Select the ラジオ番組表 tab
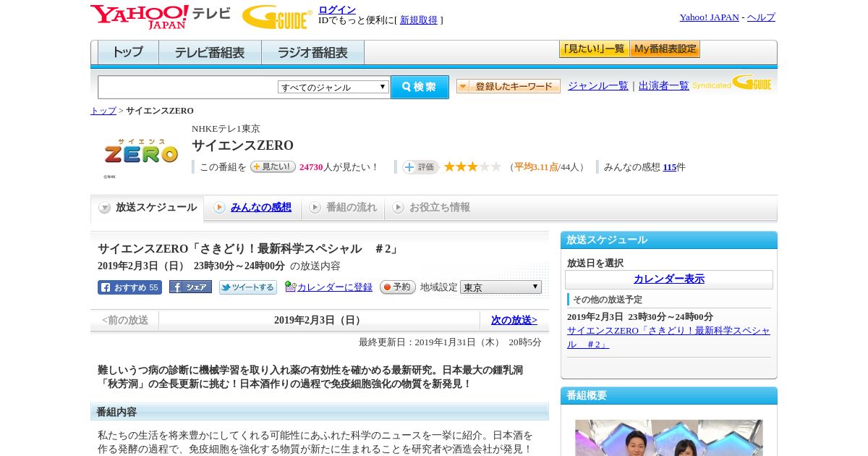The image size is (868, 456). 312,53
